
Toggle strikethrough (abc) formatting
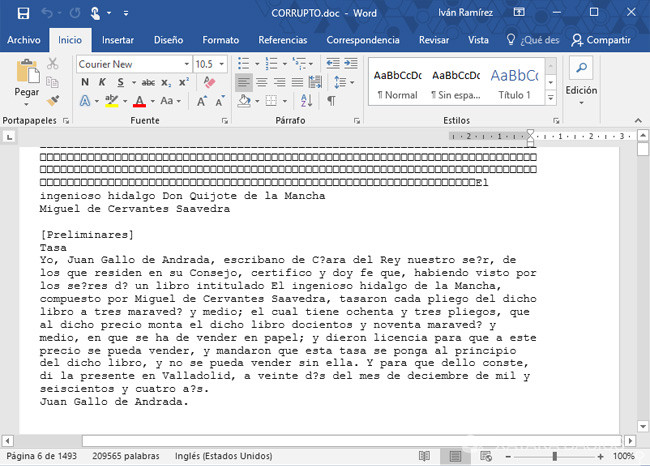[x=148, y=83]
